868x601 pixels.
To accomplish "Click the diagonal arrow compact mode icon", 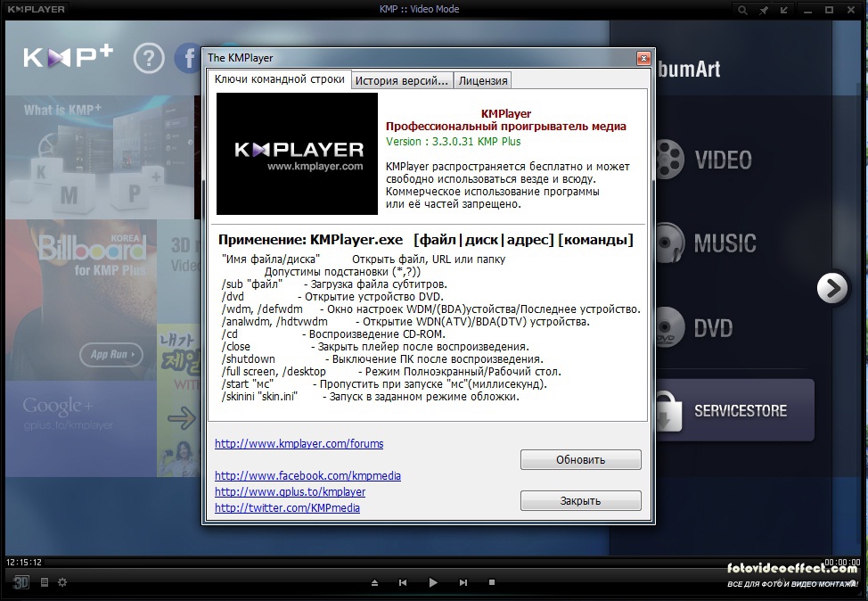I will 784,10.
